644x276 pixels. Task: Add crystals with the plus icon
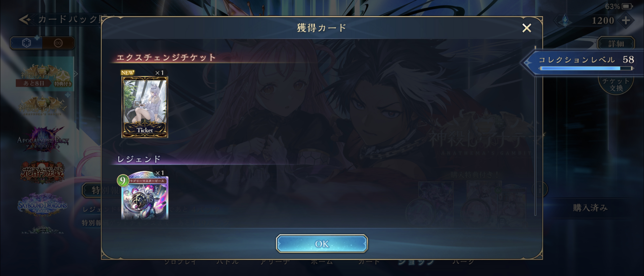(626, 20)
